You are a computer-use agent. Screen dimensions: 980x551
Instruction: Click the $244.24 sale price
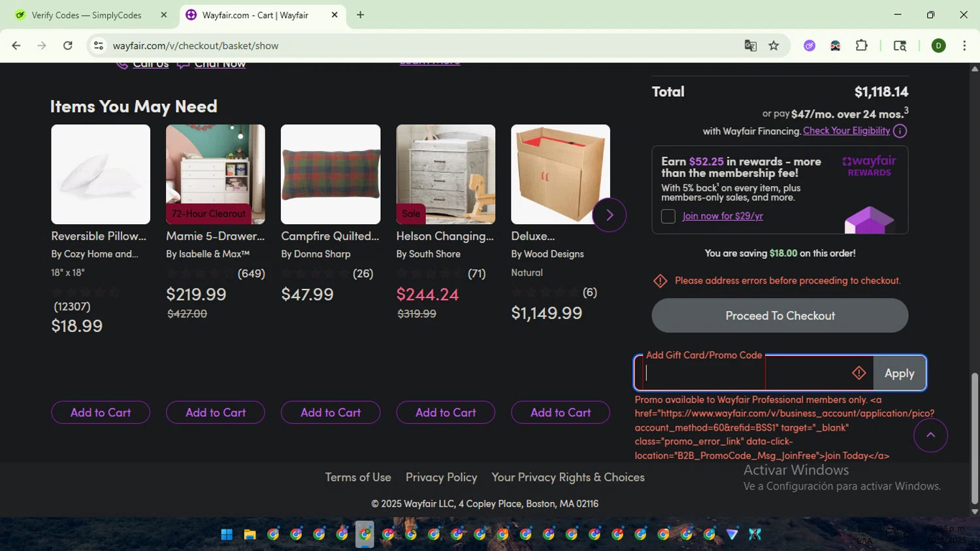point(428,295)
